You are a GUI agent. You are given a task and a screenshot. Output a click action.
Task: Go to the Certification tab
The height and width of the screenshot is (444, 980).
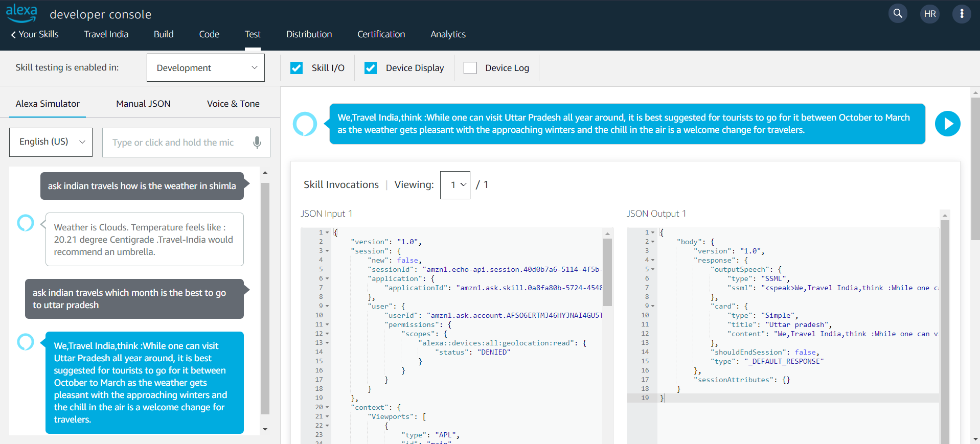coord(381,34)
